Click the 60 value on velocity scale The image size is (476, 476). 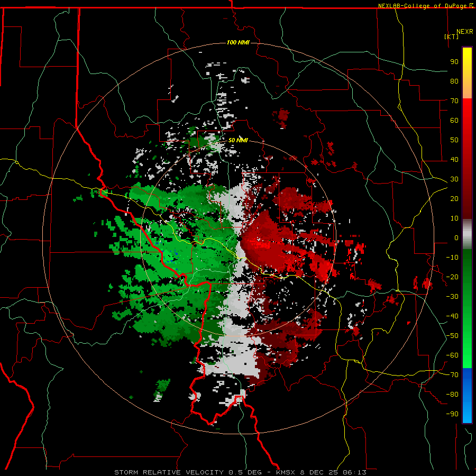454,120
